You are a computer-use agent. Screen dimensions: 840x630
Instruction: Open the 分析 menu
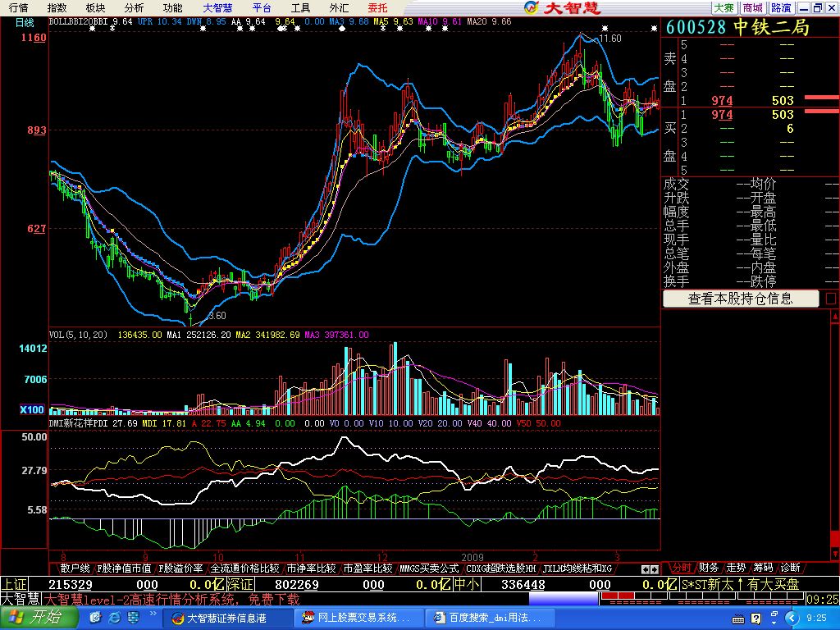click(x=134, y=7)
